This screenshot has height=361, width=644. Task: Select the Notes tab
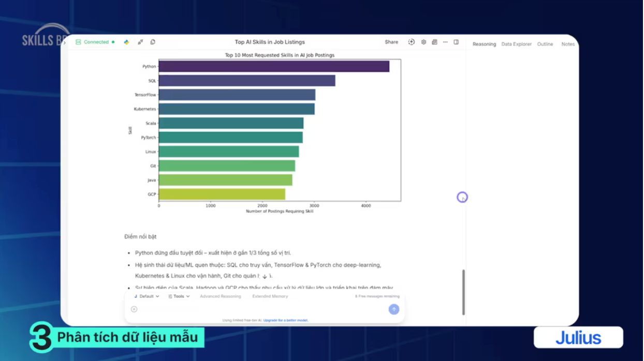(x=568, y=44)
